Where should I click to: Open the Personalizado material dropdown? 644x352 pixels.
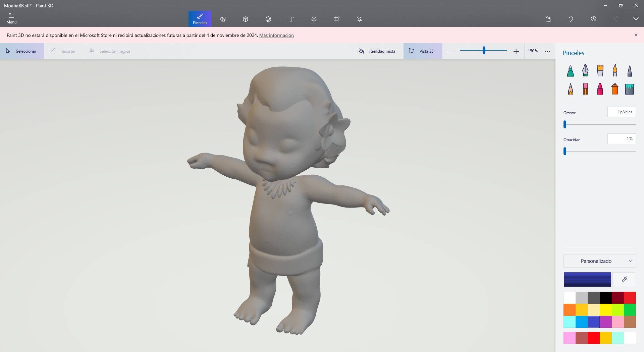point(599,261)
